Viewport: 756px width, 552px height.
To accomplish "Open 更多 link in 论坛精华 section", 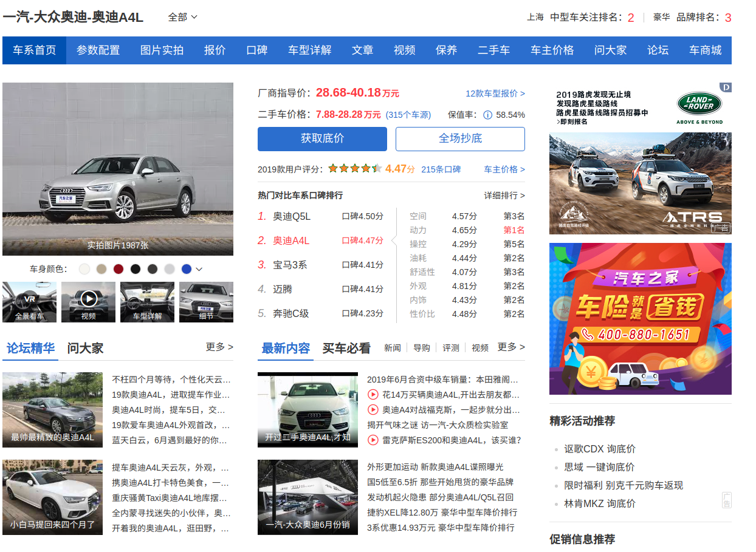I will [x=219, y=347].
